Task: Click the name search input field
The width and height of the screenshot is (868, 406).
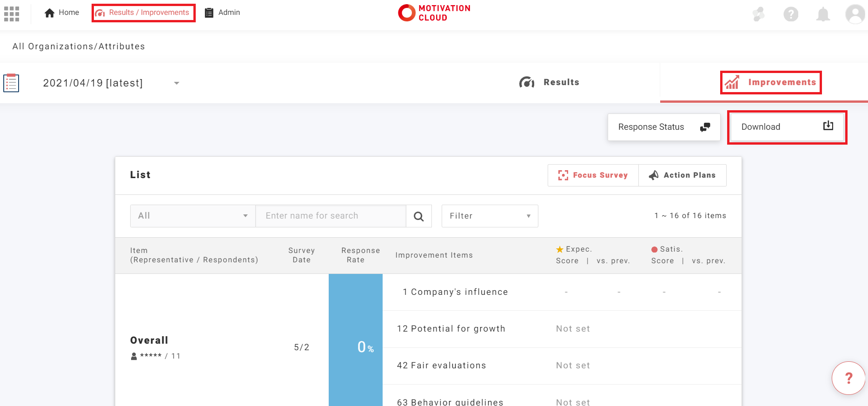Action: [331, 216]
